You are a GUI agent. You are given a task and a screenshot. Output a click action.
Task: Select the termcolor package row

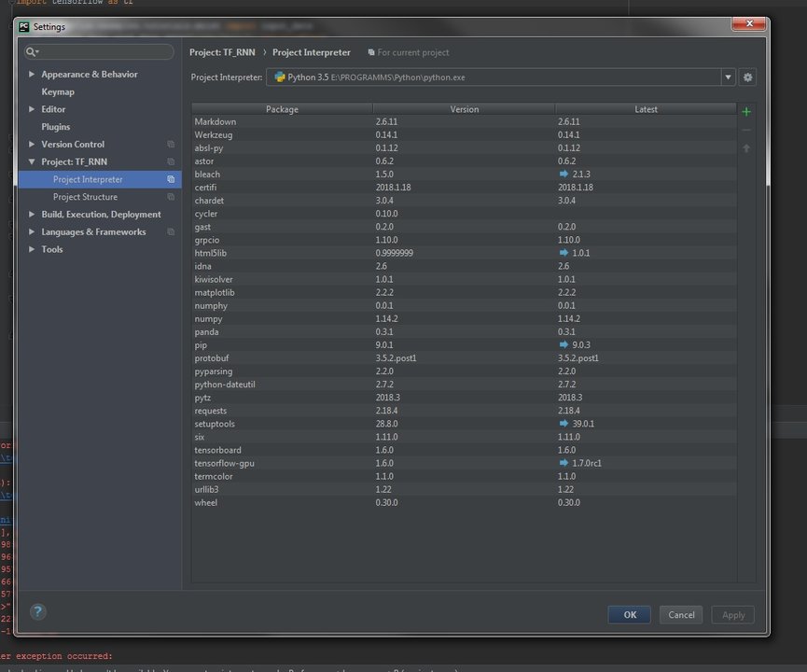coord(464,476)
